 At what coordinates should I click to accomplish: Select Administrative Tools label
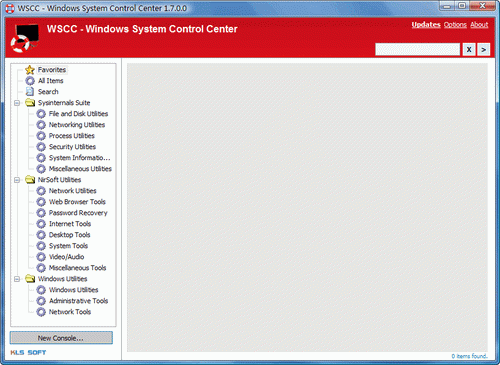click(78, 301)
